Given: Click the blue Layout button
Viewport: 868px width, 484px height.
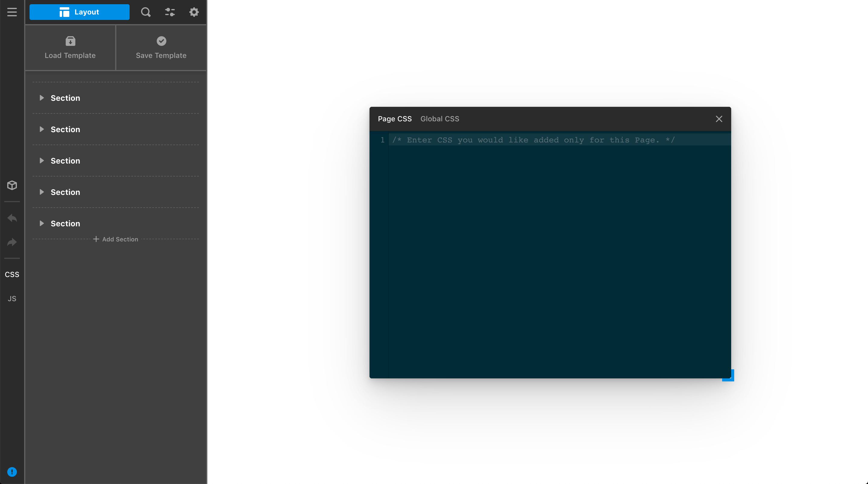Looking at the screenshot, I should (x=80, y=12).
